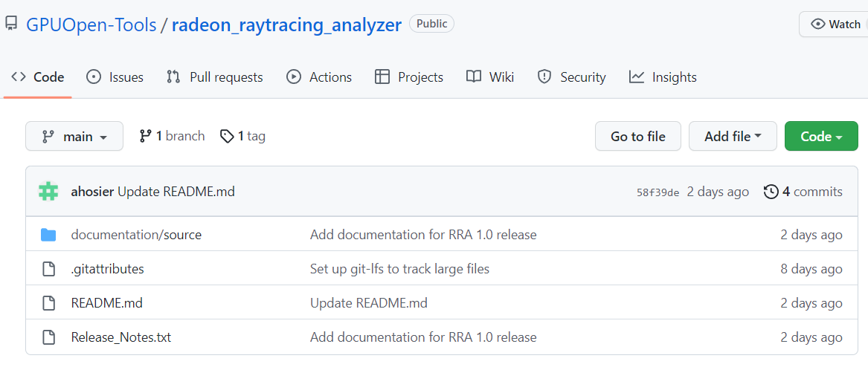The image size is (868, 367).
Task: Click the documentation folder icon
Action: coord(48,235)
